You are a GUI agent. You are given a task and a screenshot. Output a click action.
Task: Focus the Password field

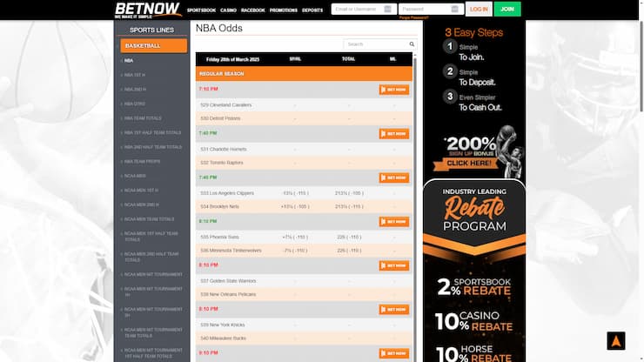[x=431, y=9]
